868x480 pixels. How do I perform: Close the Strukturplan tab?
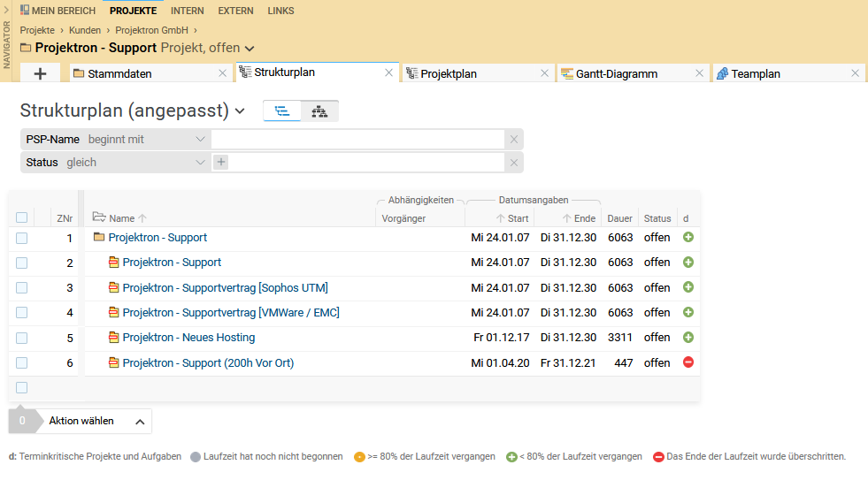click(388, 72)
